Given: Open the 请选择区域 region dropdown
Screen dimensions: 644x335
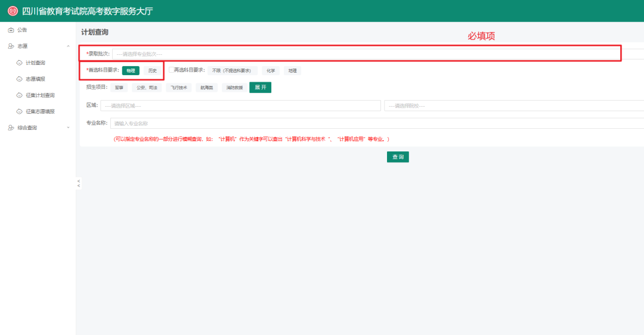Looking at the screenshot, I should click(241, 106).
